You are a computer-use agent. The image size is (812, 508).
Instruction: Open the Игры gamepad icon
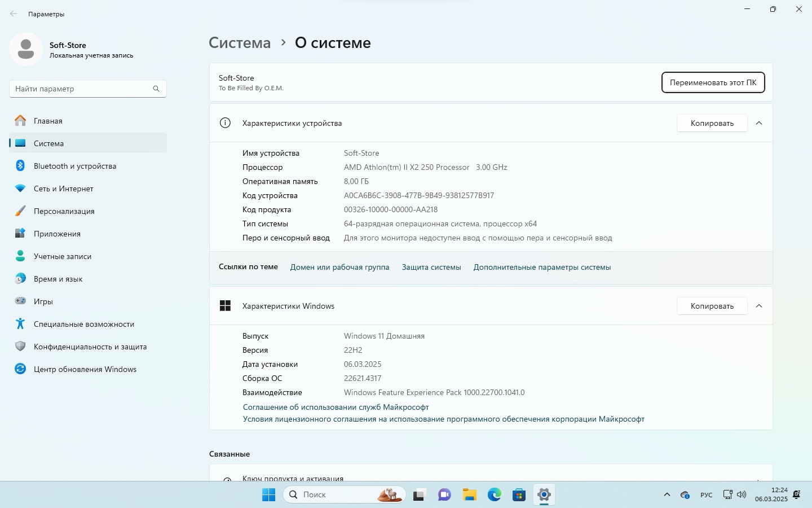click(x=20, y=301)
